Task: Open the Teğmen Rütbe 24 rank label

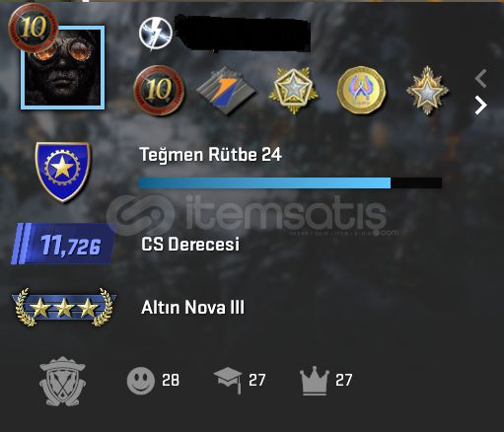Action: tap(210, 154)
